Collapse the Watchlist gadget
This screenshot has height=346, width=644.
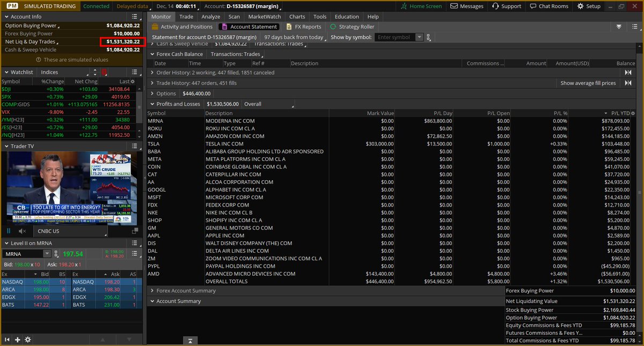(6, 72)
